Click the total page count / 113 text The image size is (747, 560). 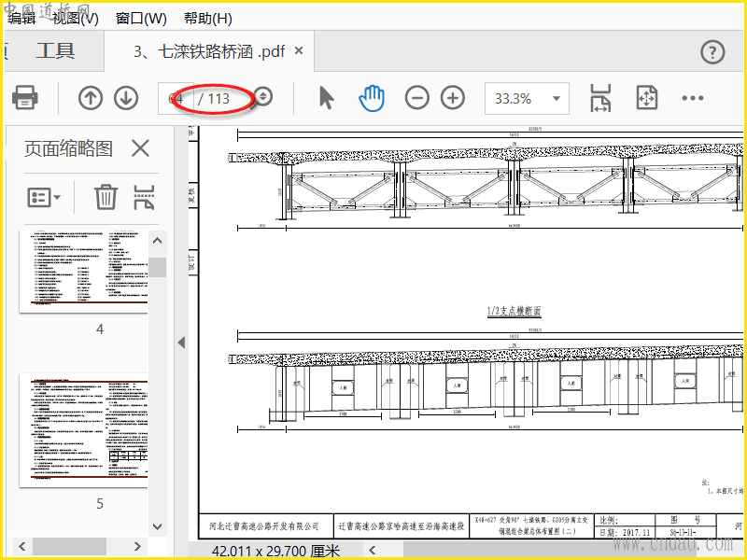point(215,99)
